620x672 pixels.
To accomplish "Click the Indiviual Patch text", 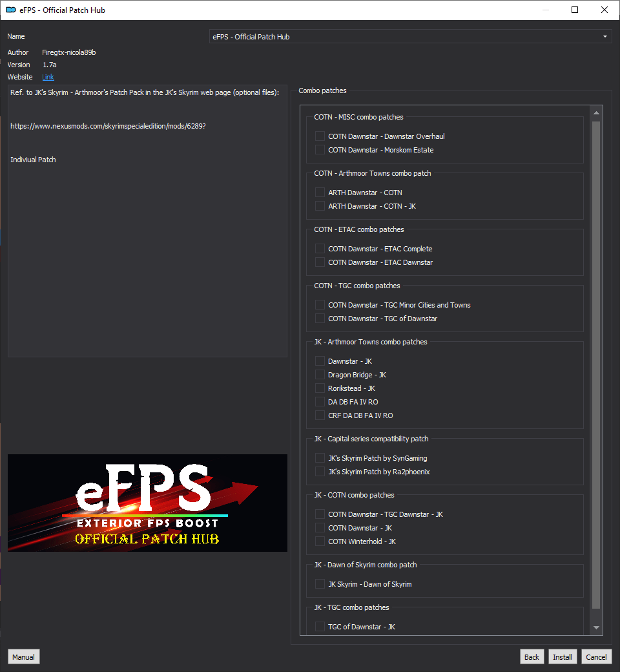I will tap(33, 160).
